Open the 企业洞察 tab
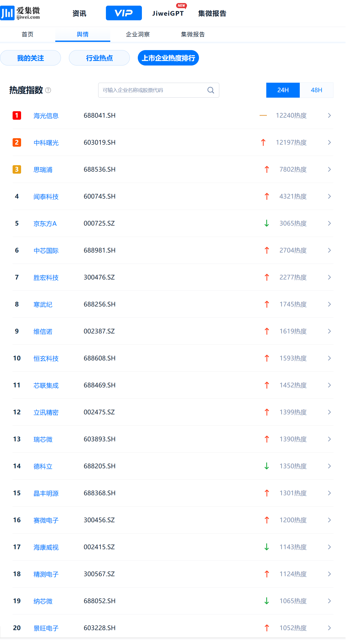Screen dimensions: 346x644 click(x=138, y=34)
